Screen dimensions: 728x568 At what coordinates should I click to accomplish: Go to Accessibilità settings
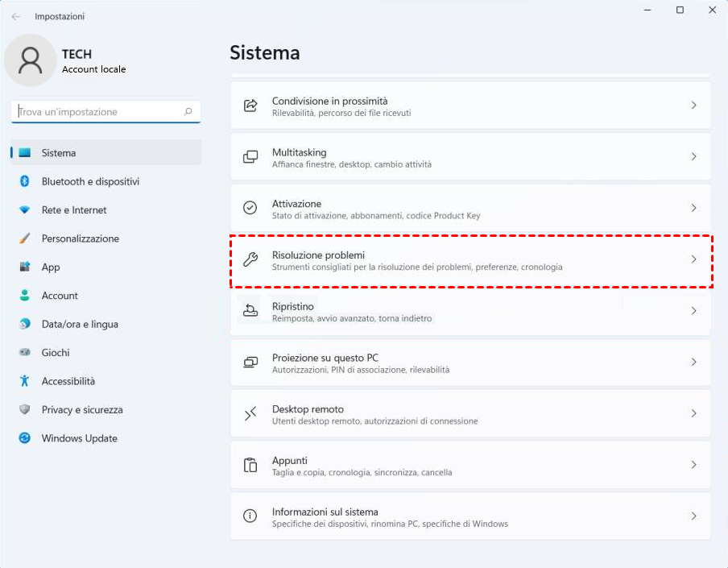[x=68, y=381]
